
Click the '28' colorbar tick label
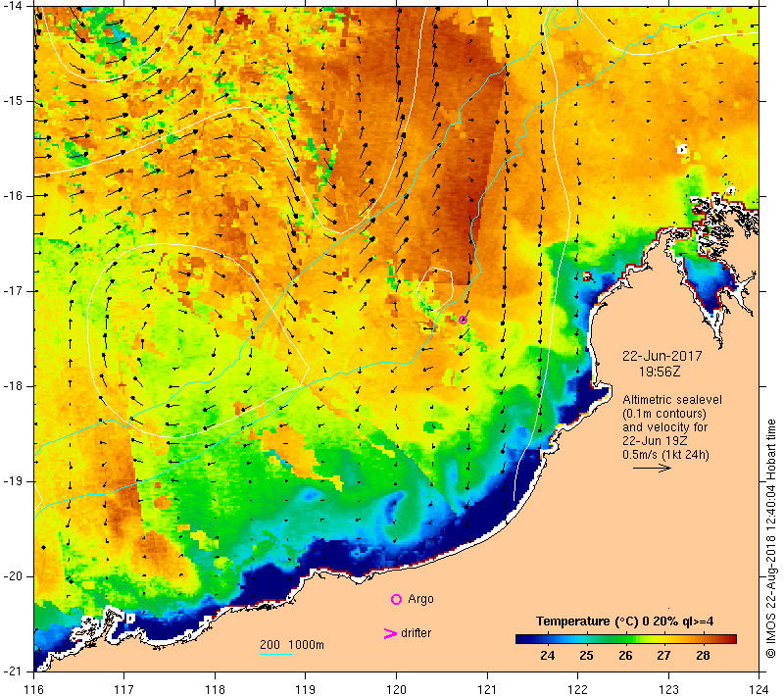tap(703, 656)
